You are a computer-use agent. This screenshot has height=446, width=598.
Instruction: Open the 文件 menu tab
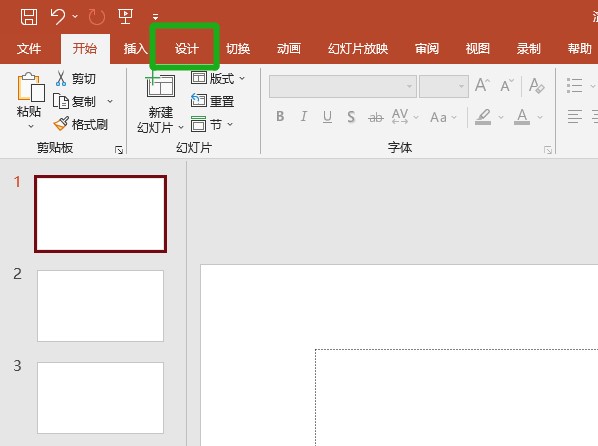(29, 48)
